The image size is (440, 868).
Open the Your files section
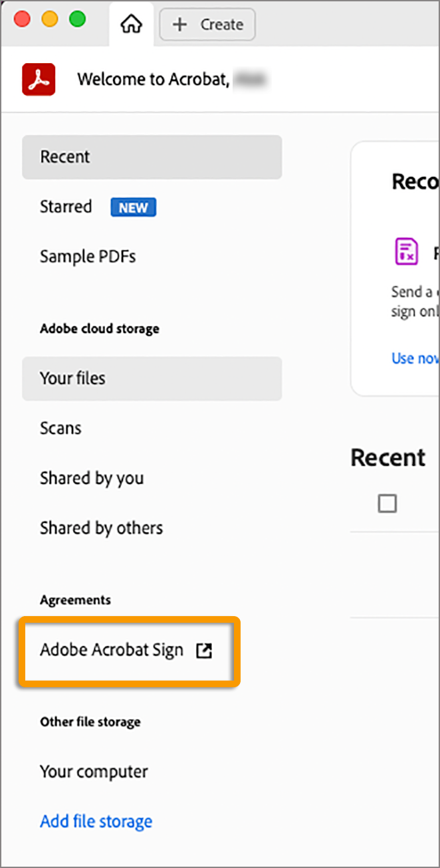click(x=73, y=379)
